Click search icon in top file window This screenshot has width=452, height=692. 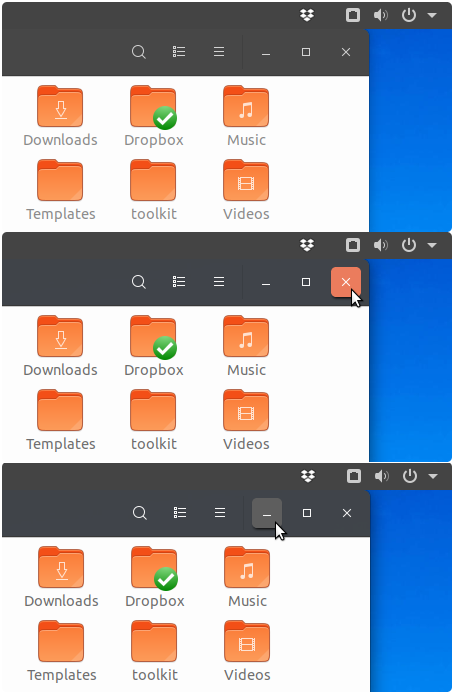tap(139, 52)
